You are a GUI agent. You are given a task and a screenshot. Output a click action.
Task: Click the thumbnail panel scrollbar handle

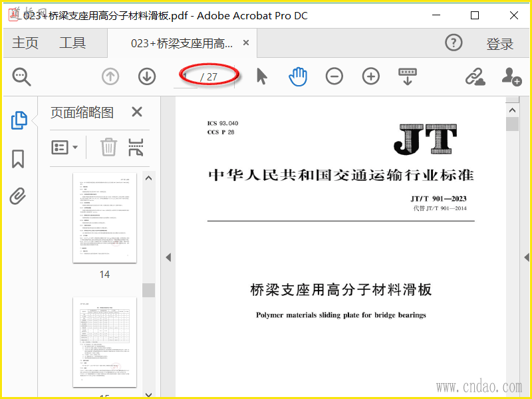click(148, 290)
